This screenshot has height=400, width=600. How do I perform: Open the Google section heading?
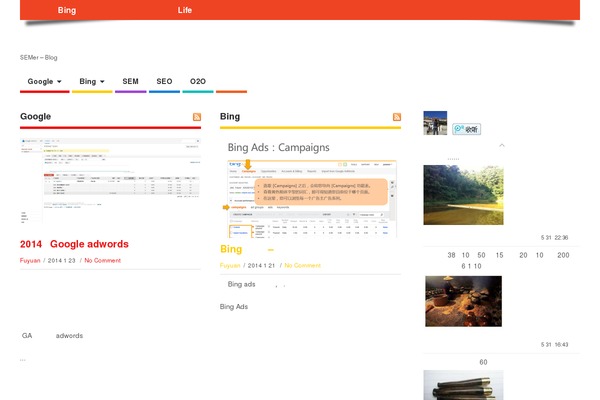(36, 116)
